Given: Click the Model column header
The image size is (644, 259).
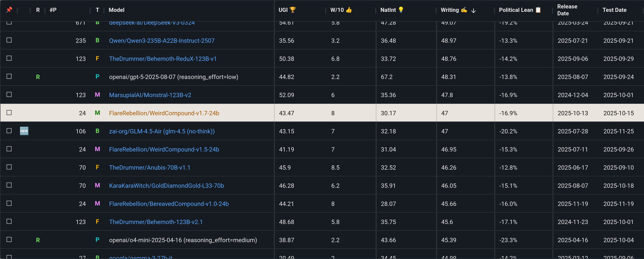Looking at the screenshot, I should click(x=116, y=10).
